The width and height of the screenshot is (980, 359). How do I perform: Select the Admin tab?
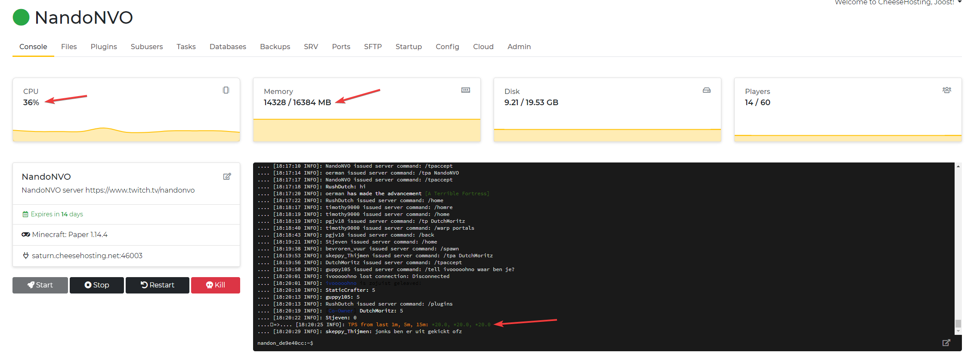click(x=519, y=47)
